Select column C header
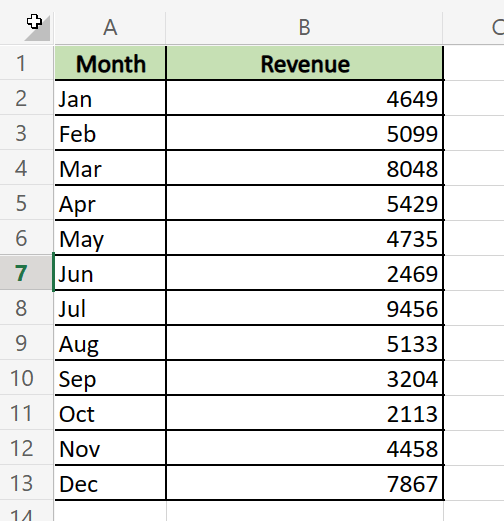The width and height of the screenshot is (504, 521). pos(474,27)
